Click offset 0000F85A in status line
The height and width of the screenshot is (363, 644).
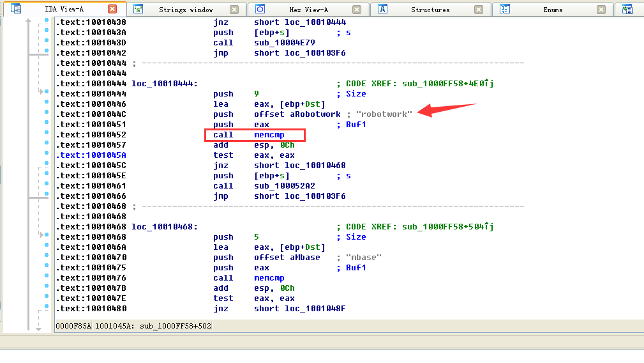coord(73,326)
